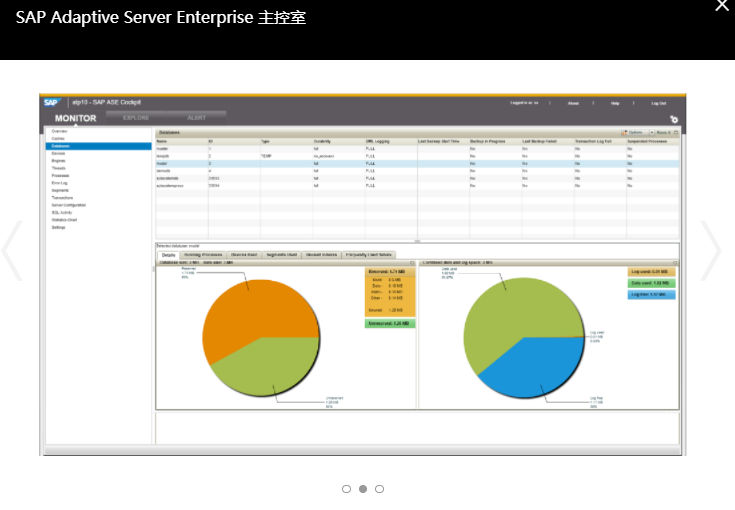Switch to the MONITOR tab
This screenshot has height=510, width=735.
pyautogui.click(x=75, y=118)
